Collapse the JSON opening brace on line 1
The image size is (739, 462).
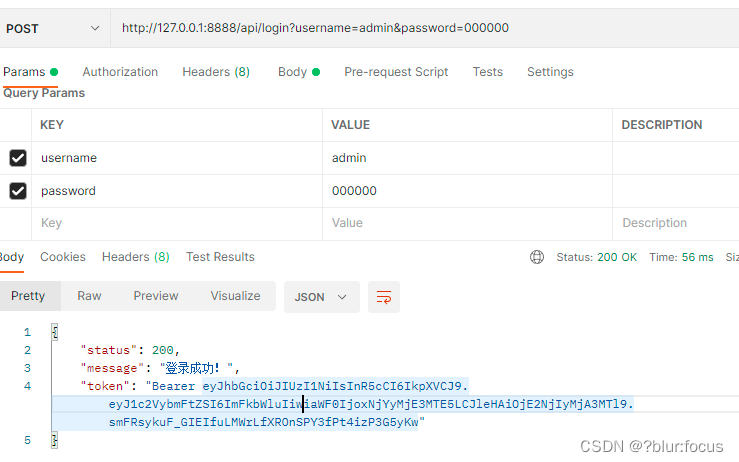tap(55, 332)
